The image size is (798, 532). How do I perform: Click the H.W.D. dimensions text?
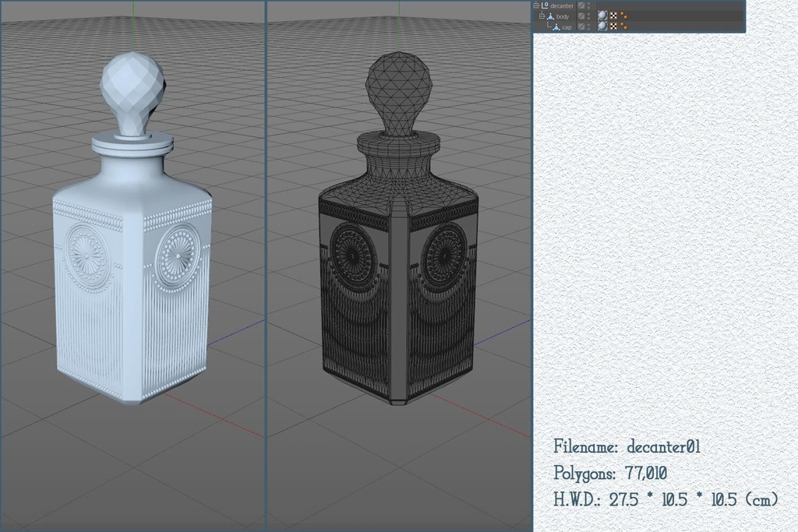pyautogui.click(x=666, y=499)
